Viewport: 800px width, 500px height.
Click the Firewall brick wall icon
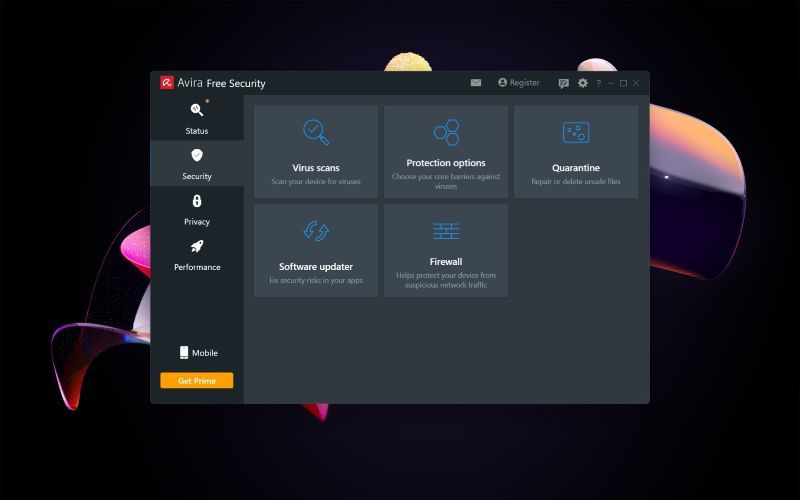click(446, 231)
